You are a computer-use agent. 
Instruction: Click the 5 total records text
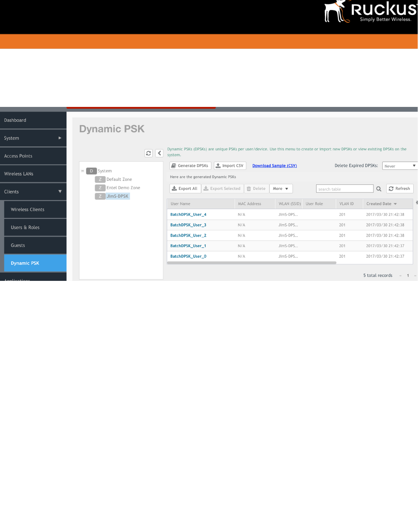pyautogui.click(x=378, y=276)
